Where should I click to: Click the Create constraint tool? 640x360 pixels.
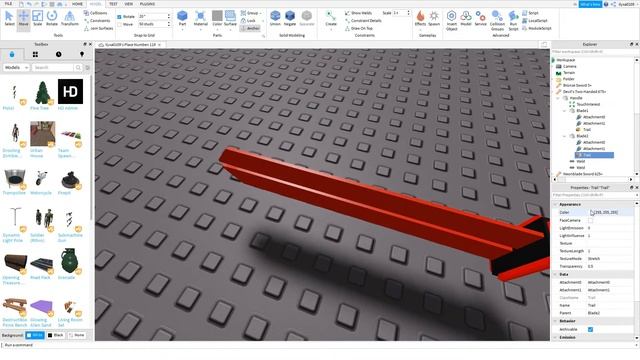[x=331, y=19]
